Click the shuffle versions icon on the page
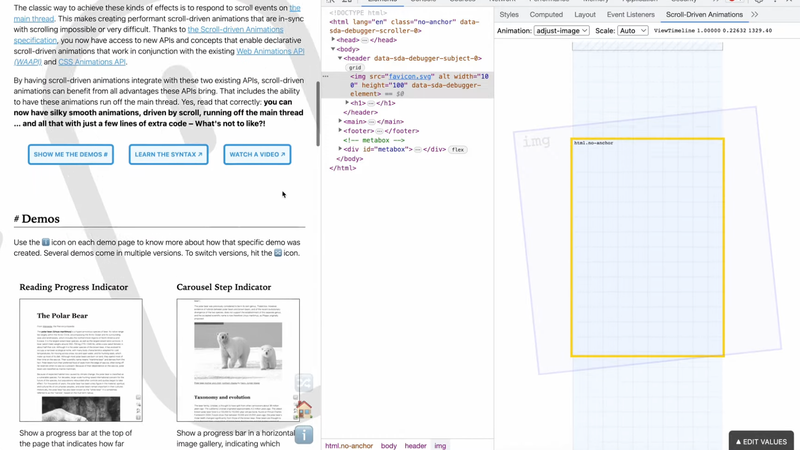Screen dimensions: 800x450 [x=304, y=382]
